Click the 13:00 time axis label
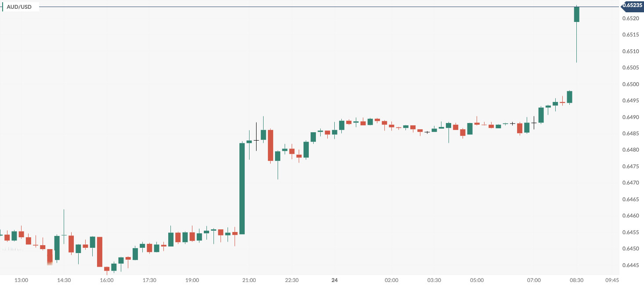Screen dimensions: 644x286 coord(22,280)
